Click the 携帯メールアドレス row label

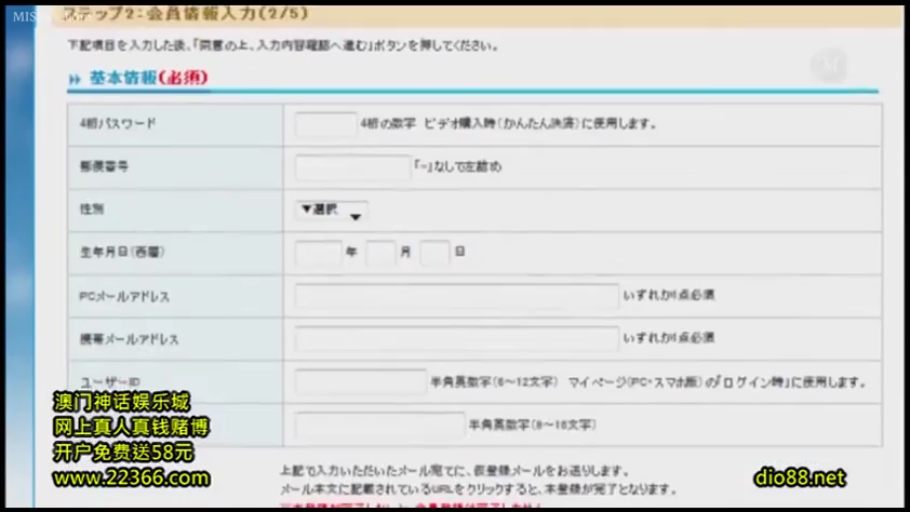tap(129, 340)
